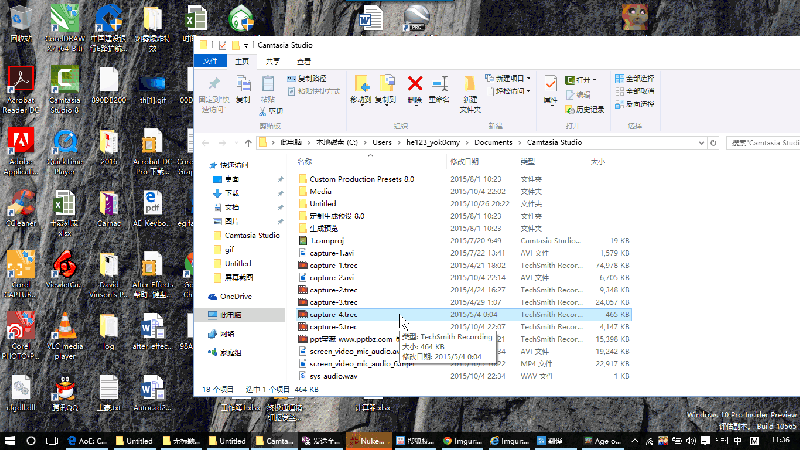Show hidden system tray icons chevron
800x450 pixels.
coord(635,441)
